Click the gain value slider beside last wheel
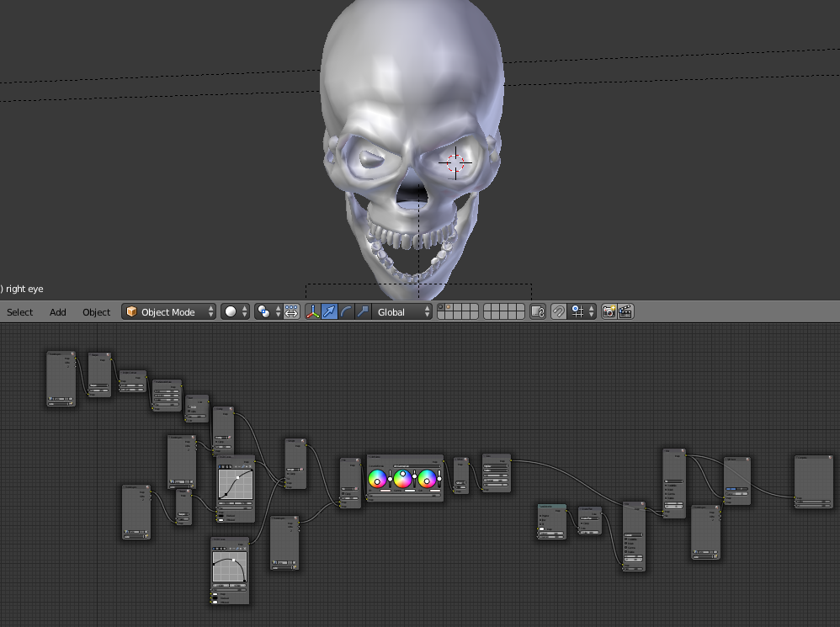 pyautogui.click(x=439, y=479)
